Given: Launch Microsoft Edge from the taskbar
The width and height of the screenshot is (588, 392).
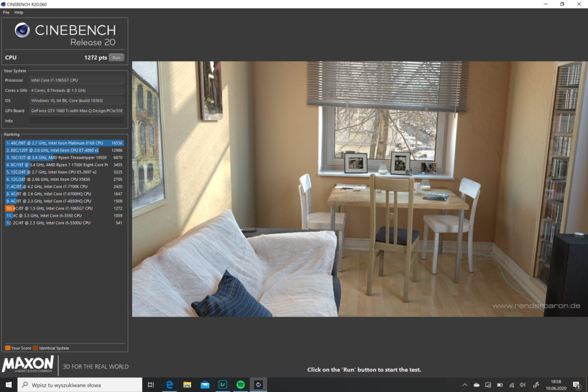Looking at the screenshot, I should (170, 385).
